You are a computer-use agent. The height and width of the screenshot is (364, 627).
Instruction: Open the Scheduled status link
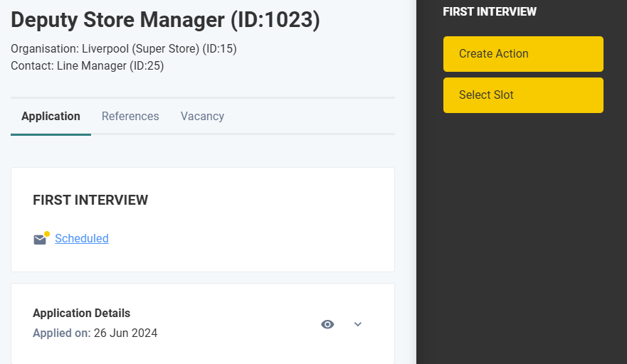(82, 239)
